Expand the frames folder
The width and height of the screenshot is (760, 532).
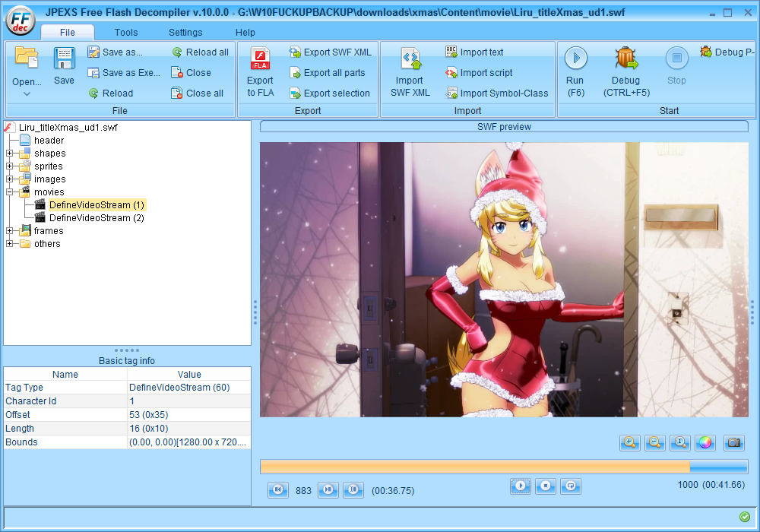(9, 231)
